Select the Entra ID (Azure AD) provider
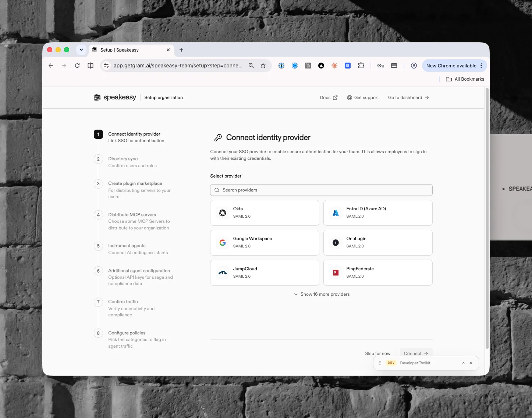The image size is (532, 418). (x=378, y=213)
